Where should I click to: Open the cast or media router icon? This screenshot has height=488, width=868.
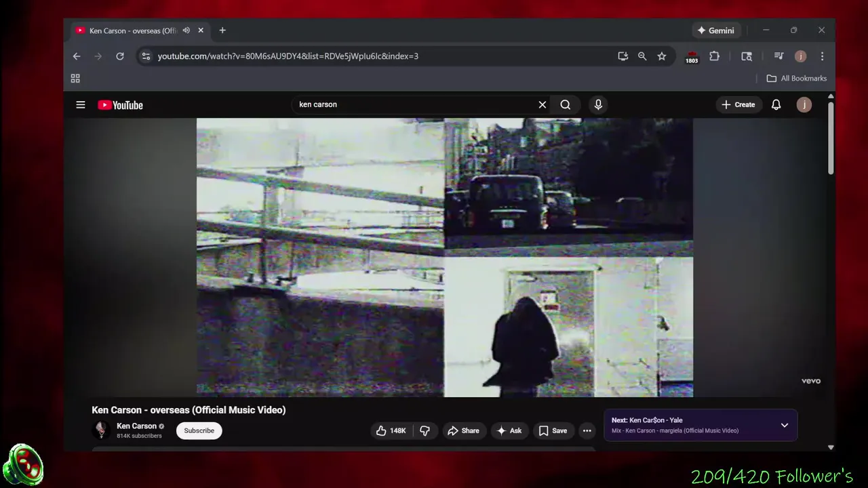click(747, 56)
